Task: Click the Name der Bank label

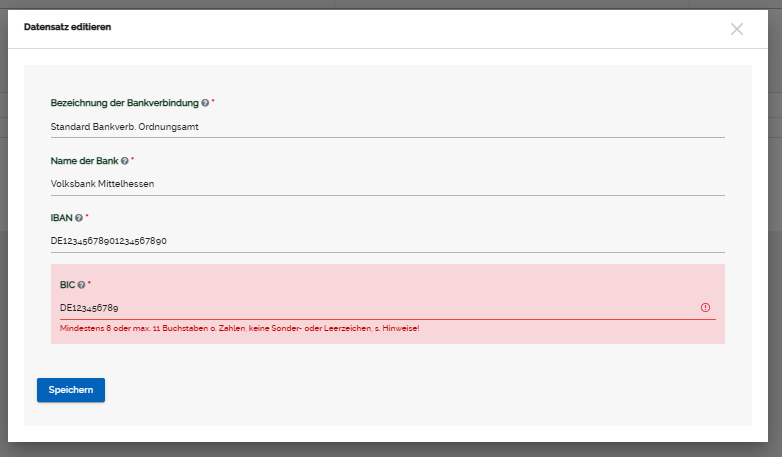Action: 84,160
